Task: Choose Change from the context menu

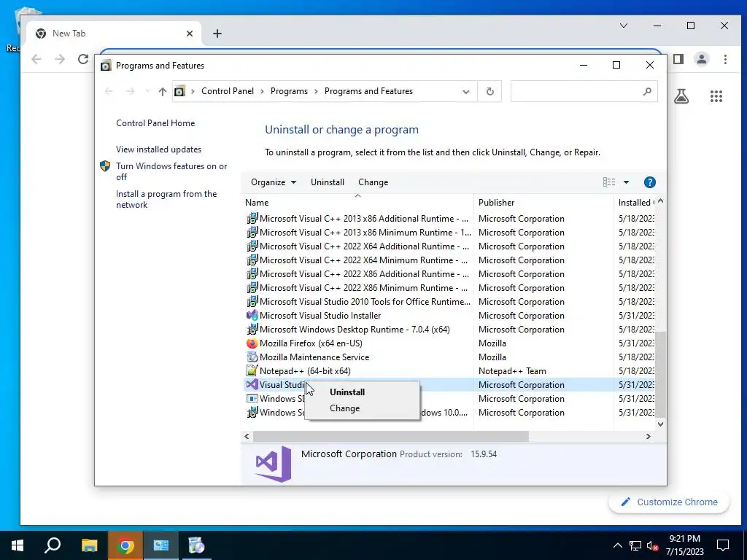Action: click(x=344, y=408)
